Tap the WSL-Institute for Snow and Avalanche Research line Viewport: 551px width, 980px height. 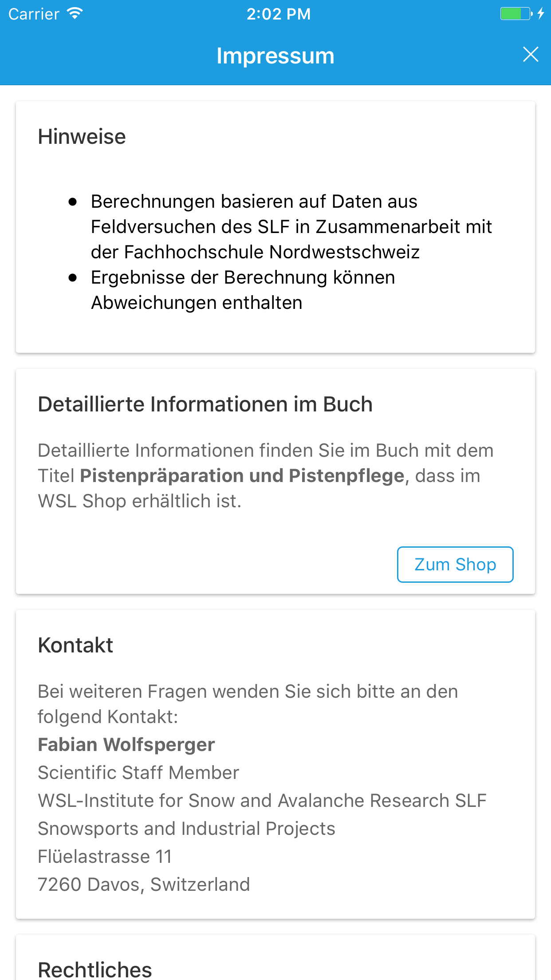click(262, 801)
